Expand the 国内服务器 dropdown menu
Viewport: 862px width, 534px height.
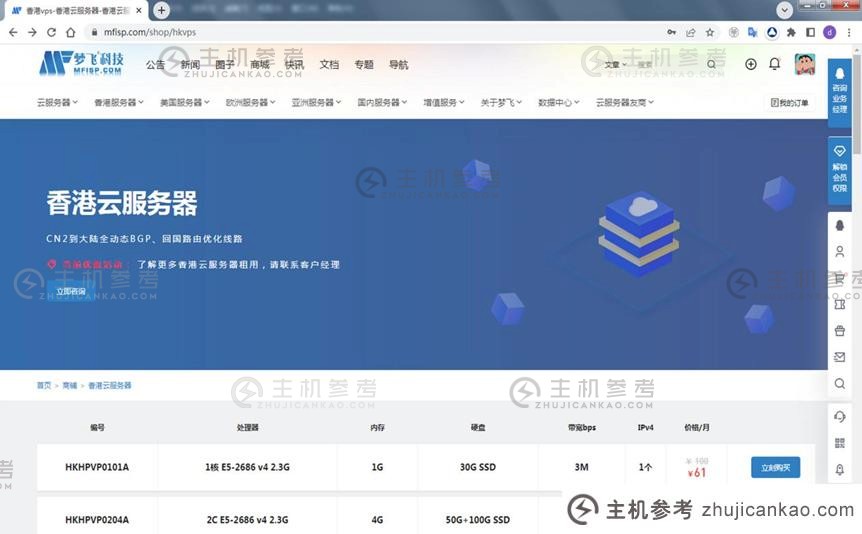pos(383,102)
